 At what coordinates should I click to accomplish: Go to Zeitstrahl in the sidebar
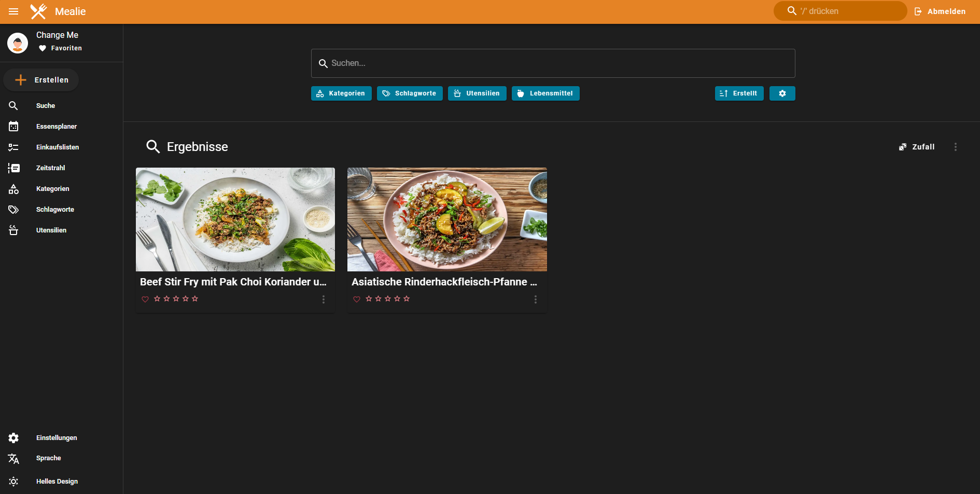[x=50, y=168]
